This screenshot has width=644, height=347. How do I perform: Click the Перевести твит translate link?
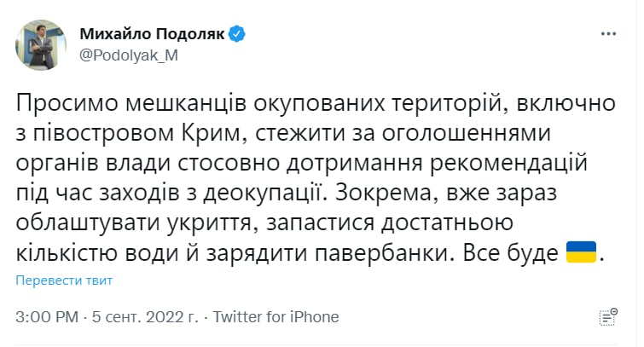click(64, 280)
